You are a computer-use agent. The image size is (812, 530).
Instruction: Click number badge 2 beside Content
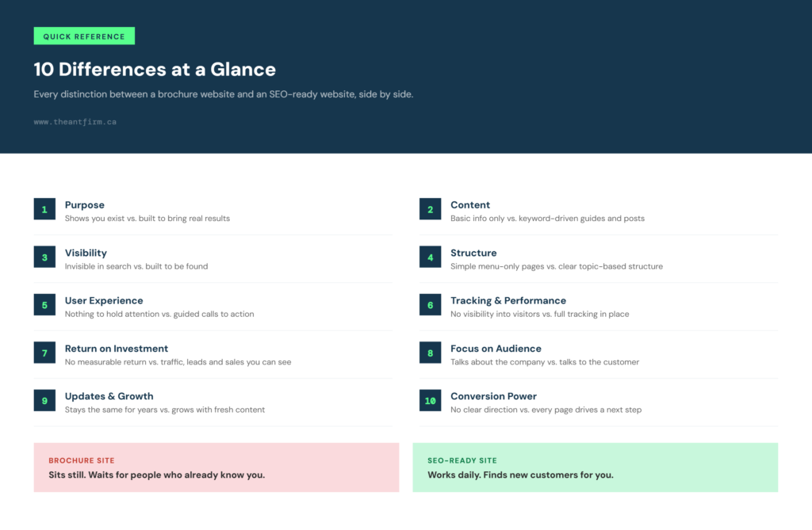tap(431, 209)
